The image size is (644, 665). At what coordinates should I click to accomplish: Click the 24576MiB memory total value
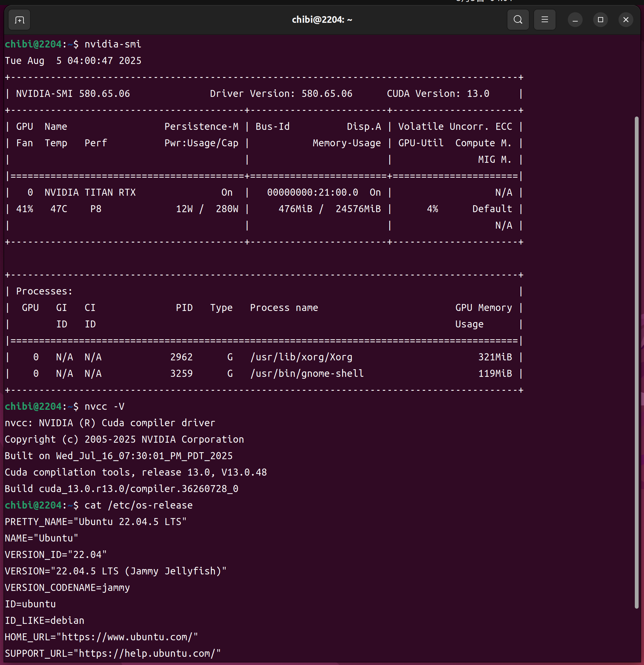point(358,209)
